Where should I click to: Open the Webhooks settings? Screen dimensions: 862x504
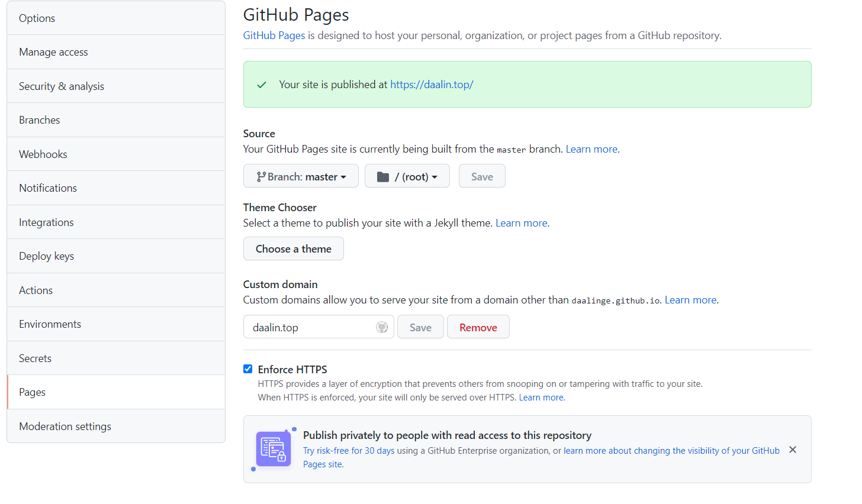[x=116, y=154]
